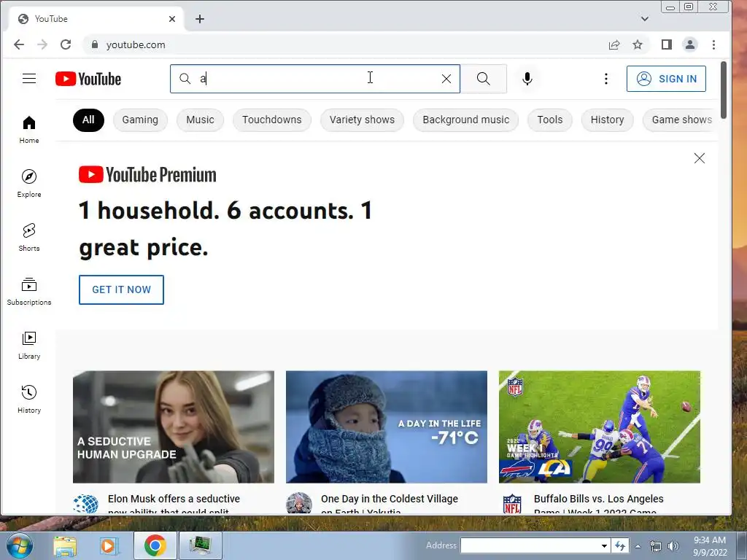Click the SIGN IN button
Image resolution: width=747 pixels, height=560 pixels.
[666, 79]
